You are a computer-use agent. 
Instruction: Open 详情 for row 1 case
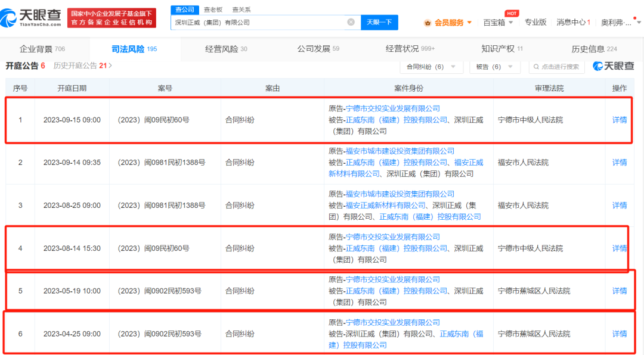click(620, 120)
